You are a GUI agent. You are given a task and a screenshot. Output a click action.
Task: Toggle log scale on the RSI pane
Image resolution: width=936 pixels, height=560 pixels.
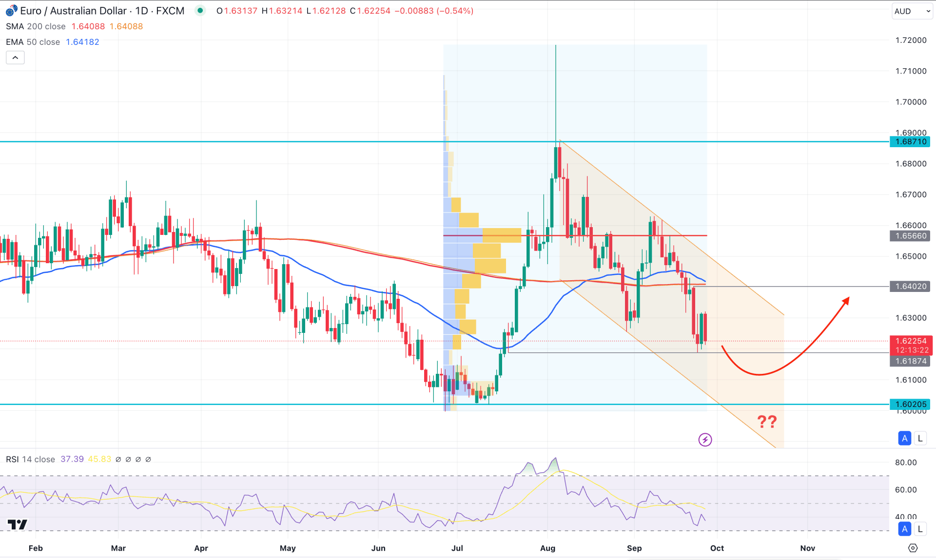click(920, 528)
